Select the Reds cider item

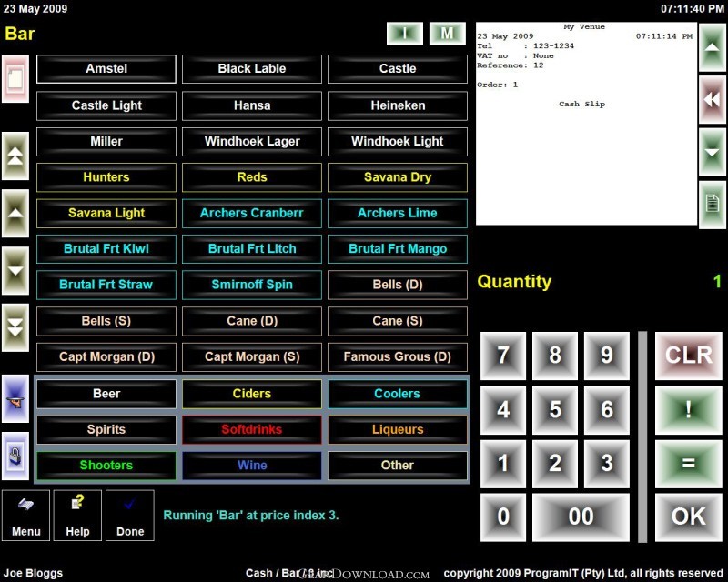pyautogui.click(x=252, y=177)
